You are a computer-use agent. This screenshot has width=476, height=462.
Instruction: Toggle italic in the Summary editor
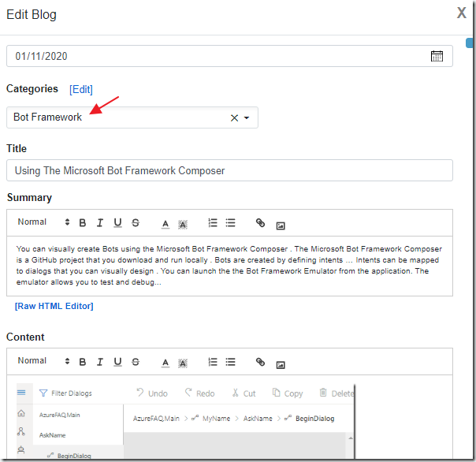pos(100,222)
